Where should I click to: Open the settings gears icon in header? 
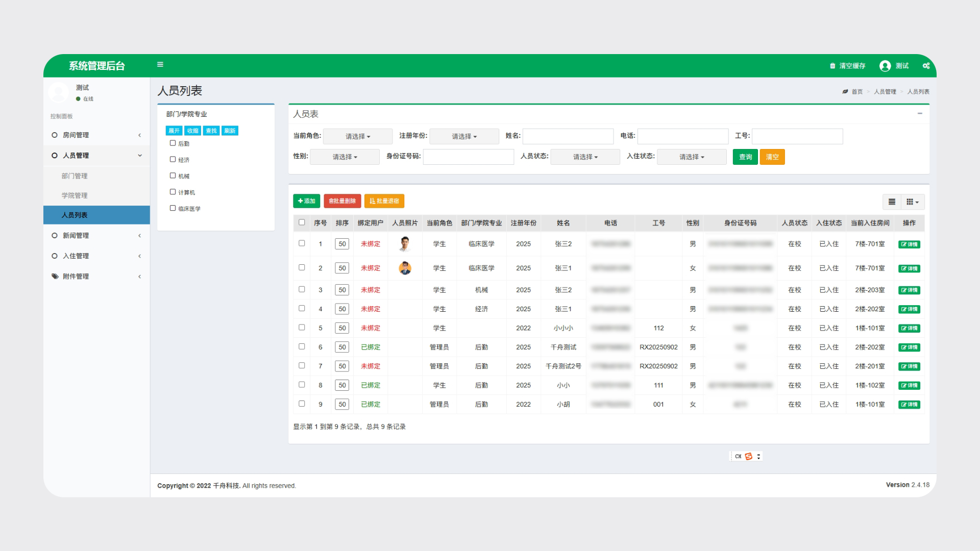(x=926, y=66)
